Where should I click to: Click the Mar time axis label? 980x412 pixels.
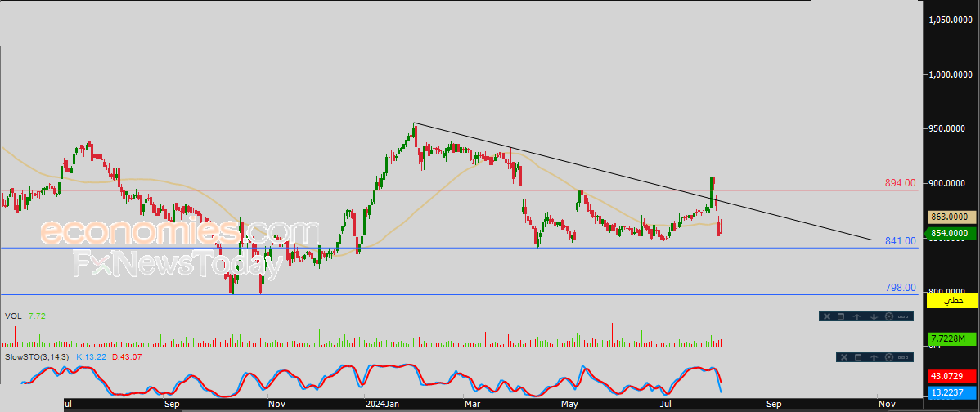pyautogui.click(x=471, y=405)
